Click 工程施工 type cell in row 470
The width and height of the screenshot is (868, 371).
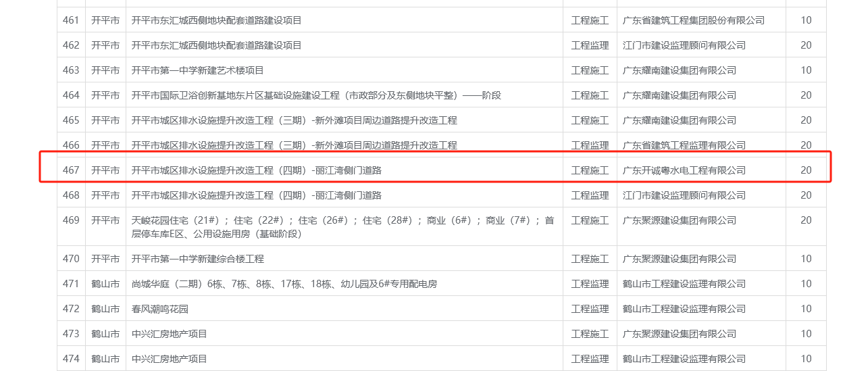point(590,259)
